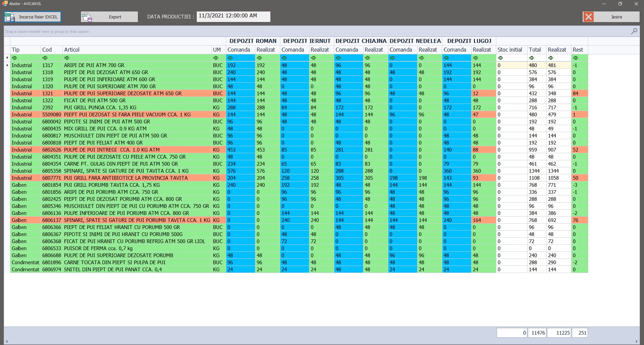This screenshot has height=345, width=644.
Task: Click the filter icon under Cod header
Action: click(45, 58)
